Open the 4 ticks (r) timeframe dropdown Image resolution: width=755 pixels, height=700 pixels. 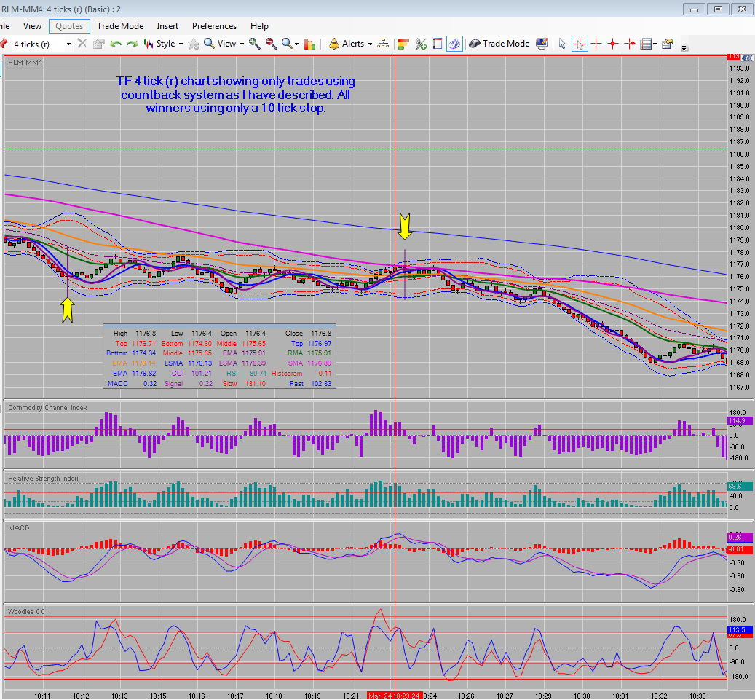tap(69, 44)
